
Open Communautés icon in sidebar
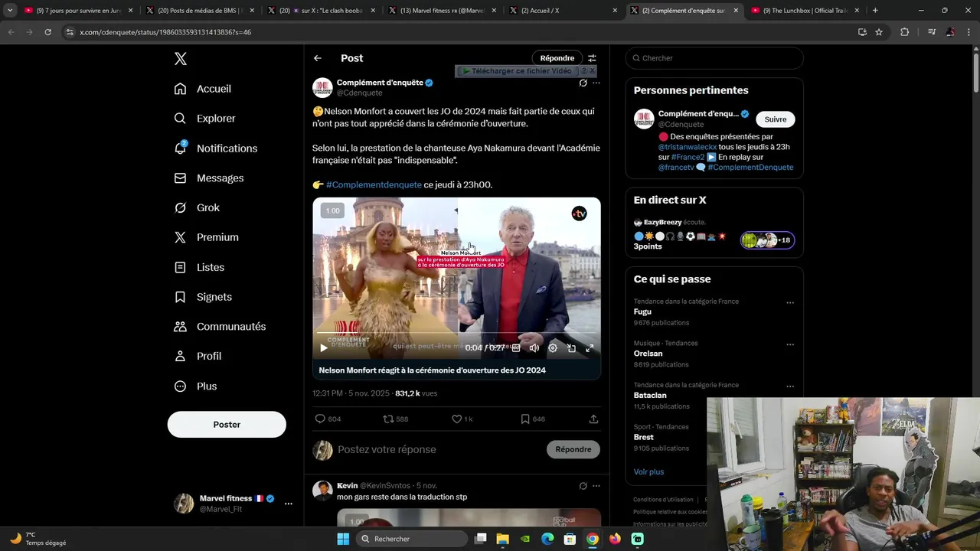coord(180,327)
